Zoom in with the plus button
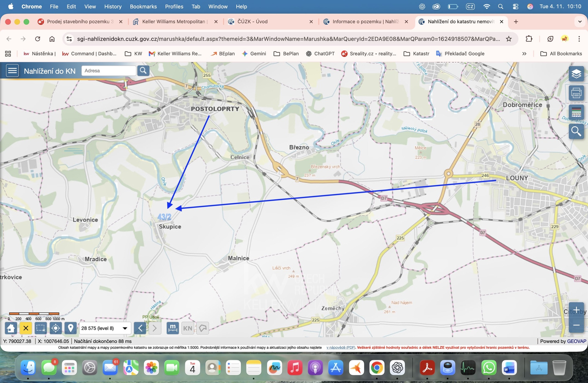Image resolution: width=588 pixels, height=383 pixels. (x=576, y=310)
